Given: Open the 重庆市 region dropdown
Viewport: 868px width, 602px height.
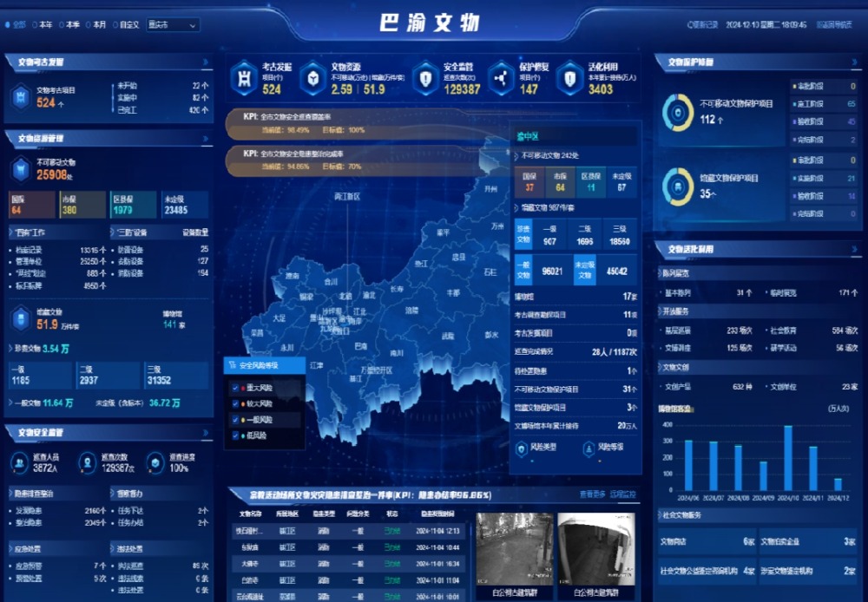Looking at the screenshot, I should pos(172,25).
